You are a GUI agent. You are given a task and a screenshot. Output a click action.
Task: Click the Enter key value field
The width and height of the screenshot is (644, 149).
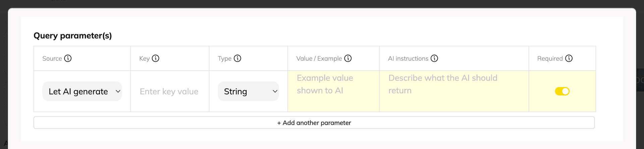pos(169,91)
